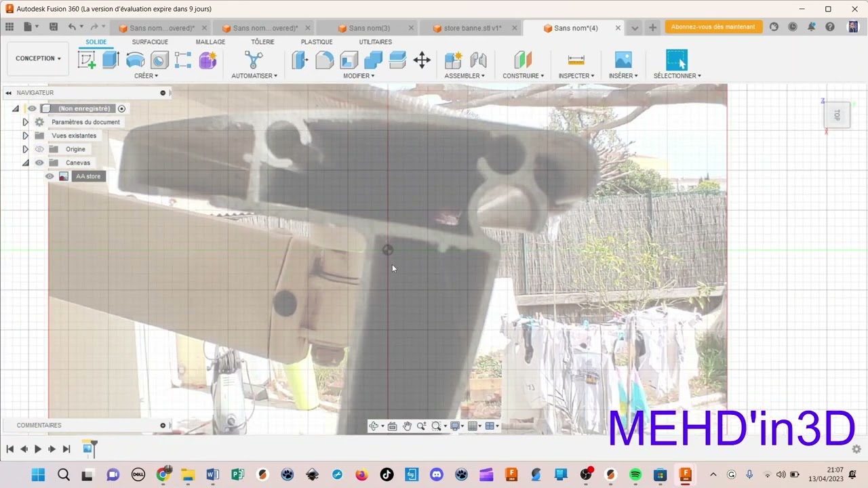Open a new design tab with plus
The image size is (868, 488).
[x=652, y=28]
